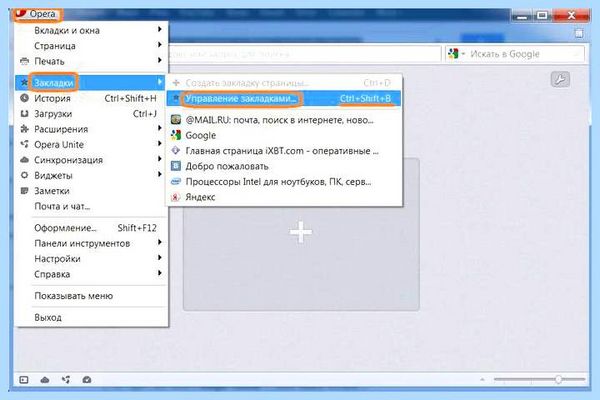Click the puzzle icon beside Расширения

click(24, 129)
